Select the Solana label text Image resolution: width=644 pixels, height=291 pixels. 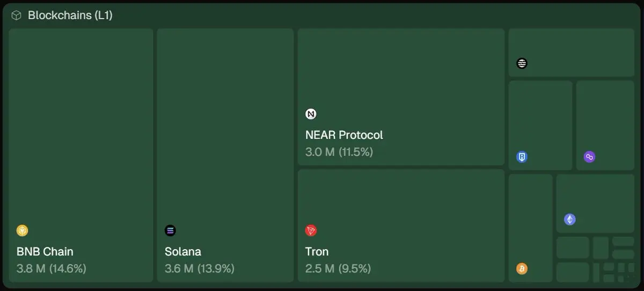(x=183, y=251)
